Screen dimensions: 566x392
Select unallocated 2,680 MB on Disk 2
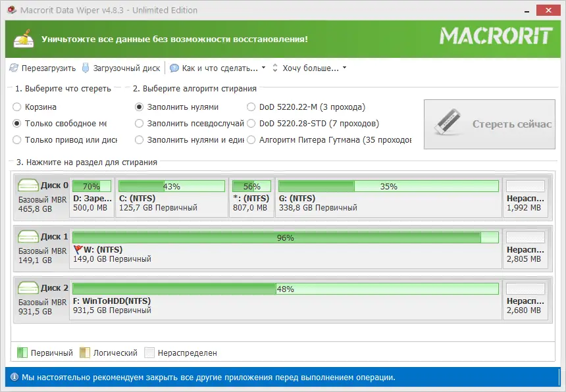(525, 300)
